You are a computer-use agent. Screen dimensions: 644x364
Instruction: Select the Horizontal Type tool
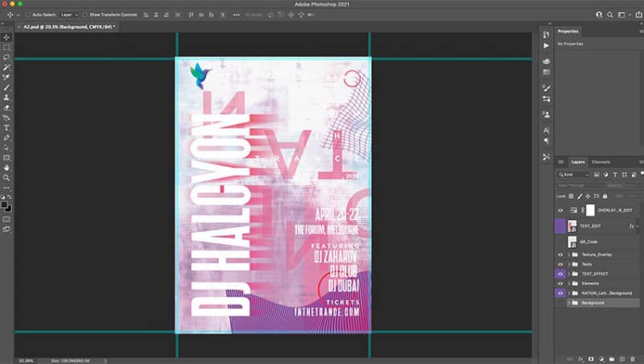click(6, 128)
